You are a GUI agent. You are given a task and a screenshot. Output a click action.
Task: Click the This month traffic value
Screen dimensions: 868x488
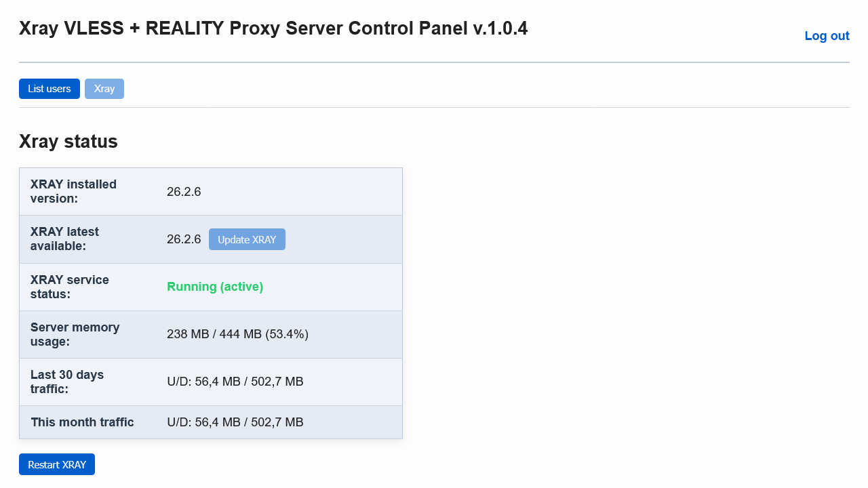coord(235,422)
